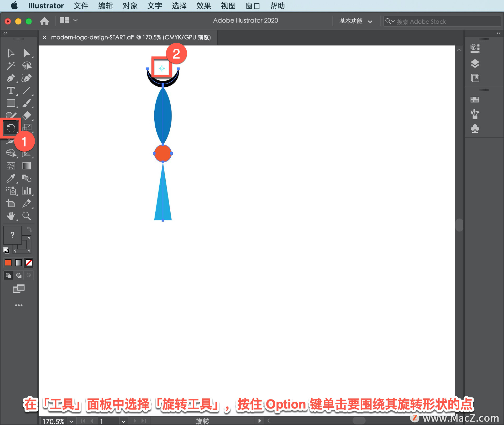
Task: Open Edit Toolbar three dots
Action: click(19, 305)
